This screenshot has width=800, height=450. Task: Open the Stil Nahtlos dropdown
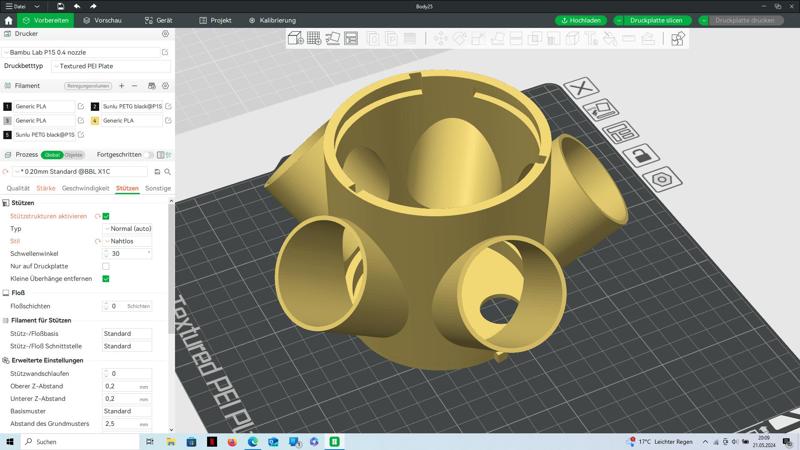tap(127, 241)
